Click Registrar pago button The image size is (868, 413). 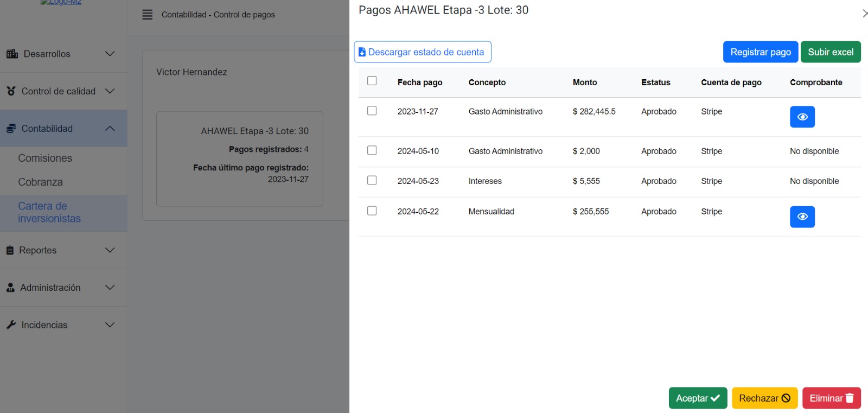click(x=760, y=52)
